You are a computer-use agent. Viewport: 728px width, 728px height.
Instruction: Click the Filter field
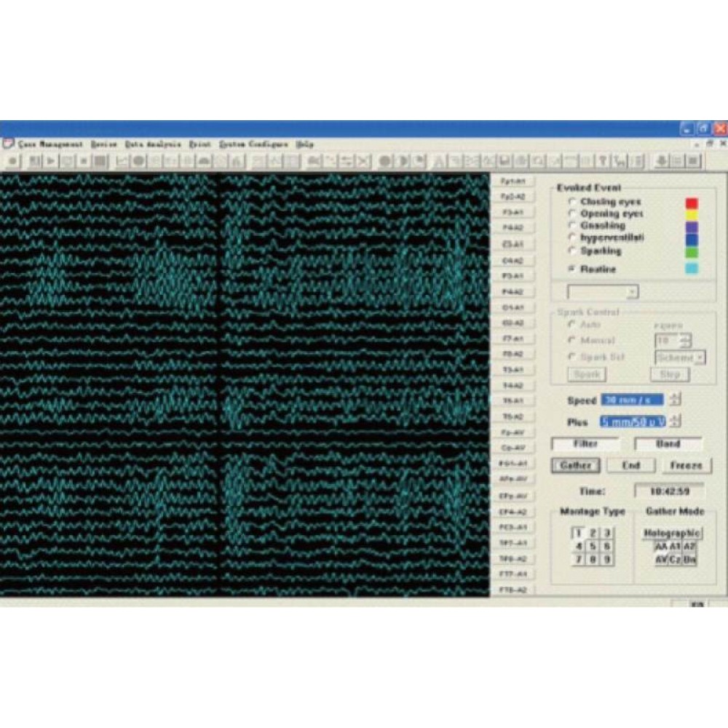585,443
